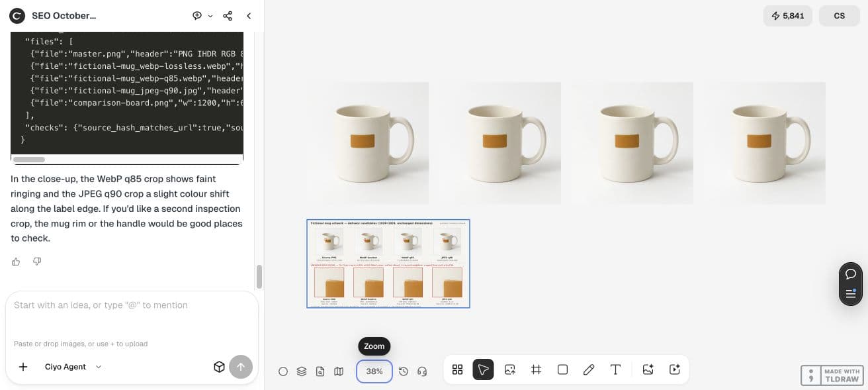Click the plus upload button in prompt box
This screenshot has height=390, width=868.
[x=23, y=367]
